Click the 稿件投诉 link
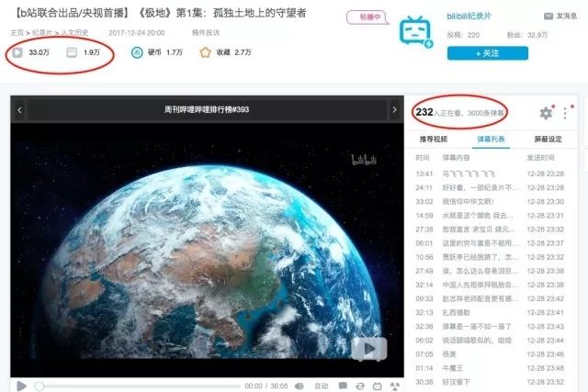The width and height of the screenshot is (588, 392). click(206, 33)
